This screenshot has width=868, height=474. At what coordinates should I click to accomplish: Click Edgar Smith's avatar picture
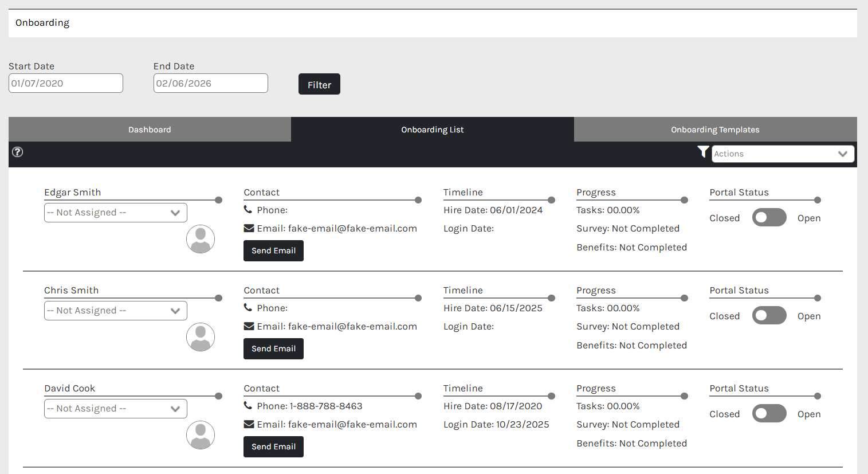tap(201, 239)
